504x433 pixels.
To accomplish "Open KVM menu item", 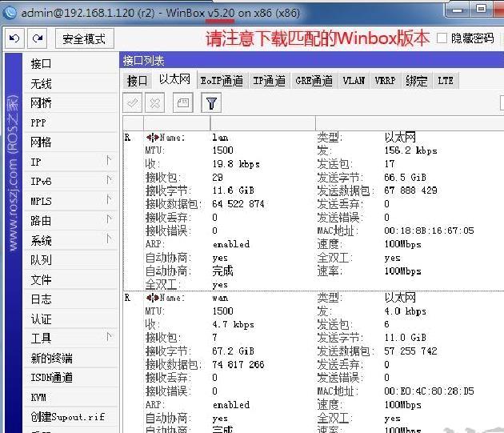I will click(x=70, y=397).
